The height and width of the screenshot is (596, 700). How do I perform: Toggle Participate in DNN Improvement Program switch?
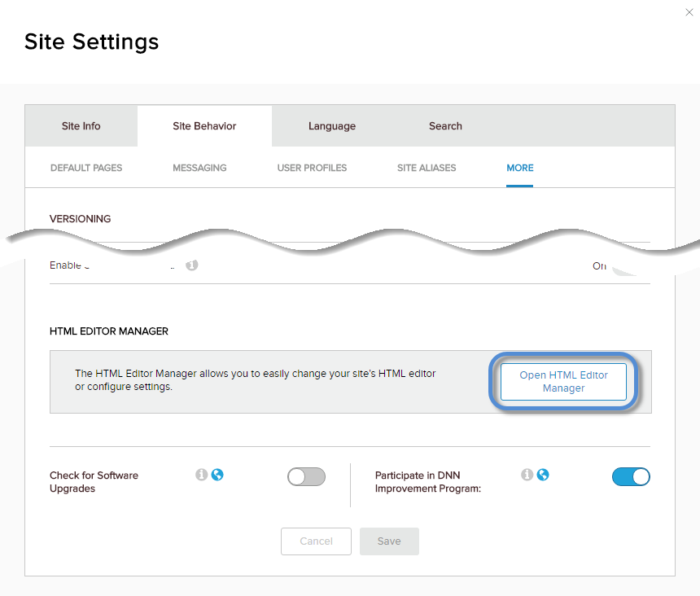coord(631,477)
